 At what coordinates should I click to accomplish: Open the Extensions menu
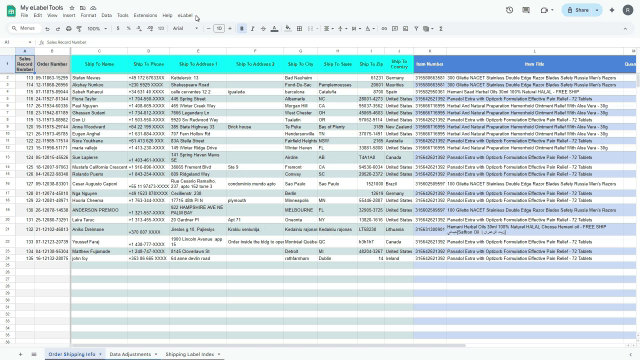tap(145, 16)
